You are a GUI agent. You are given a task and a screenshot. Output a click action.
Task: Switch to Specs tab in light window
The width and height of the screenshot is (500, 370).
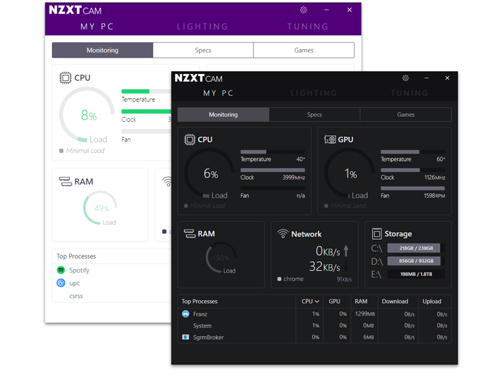click(203, 50)
